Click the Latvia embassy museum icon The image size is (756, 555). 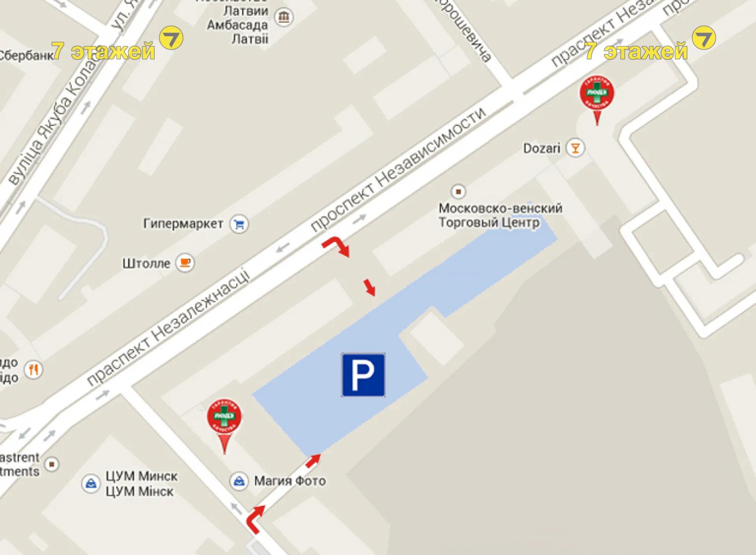pyautogui.click(x=283, y=17)
